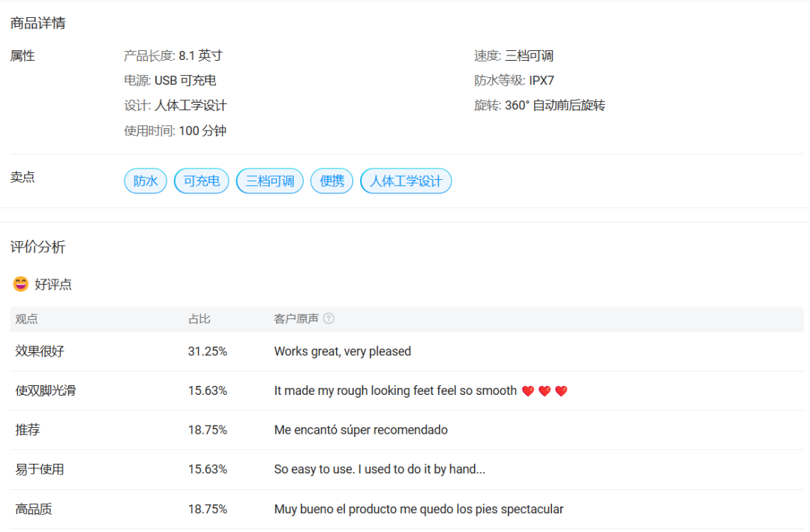Click the "So easy to use" truncated review

[x=379, y=470]
